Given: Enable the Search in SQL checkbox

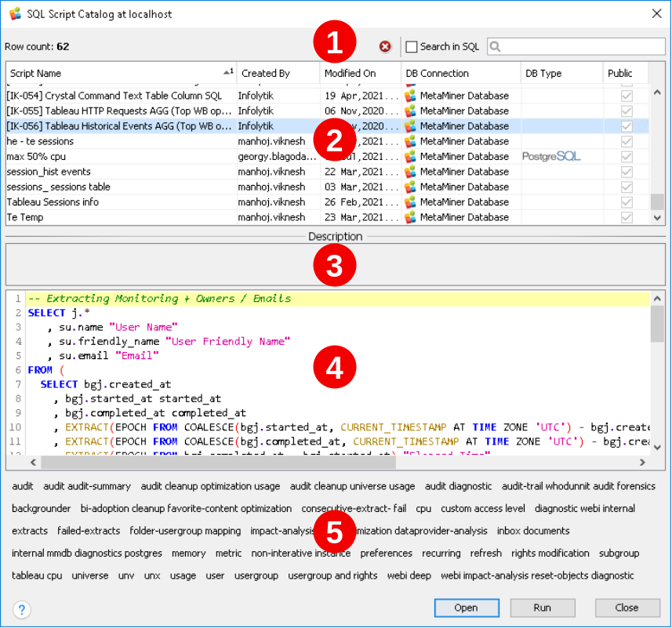Looking at the screenshot, I should tap(412, 46).
